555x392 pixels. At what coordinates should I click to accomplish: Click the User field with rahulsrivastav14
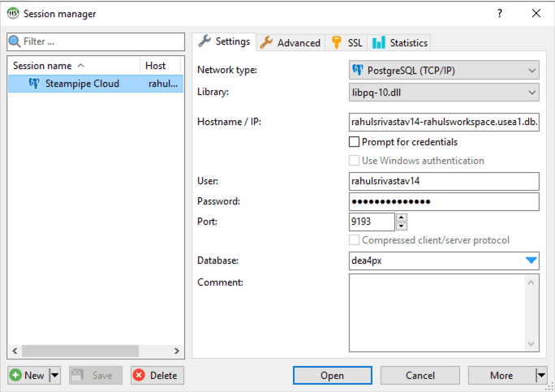click(444, 181)
